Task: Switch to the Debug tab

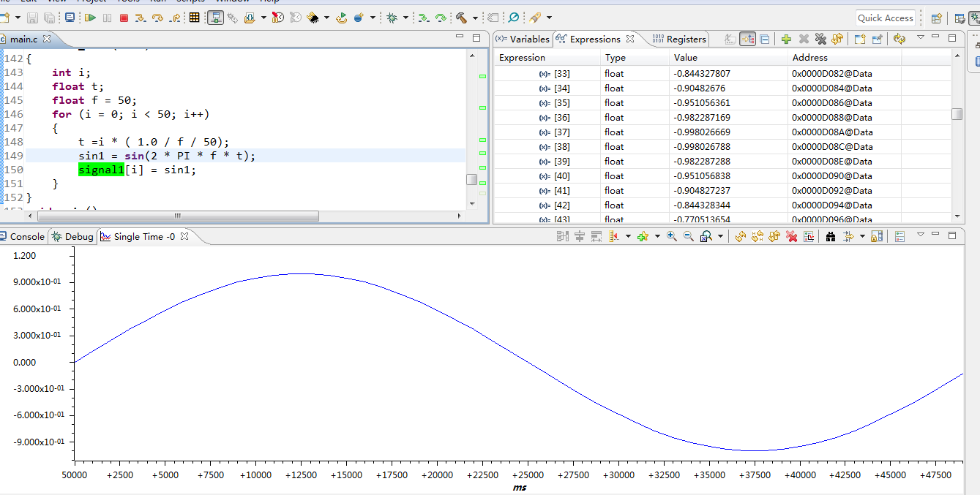Action: (x=73, y=236)
